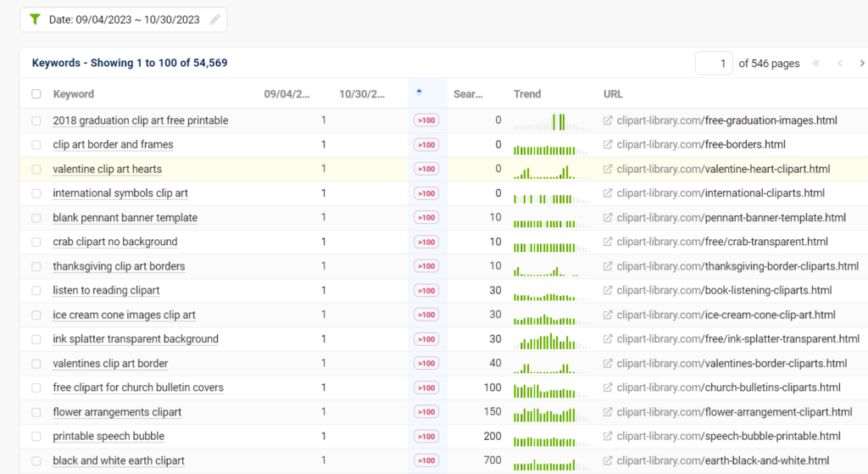Check the box for 'valentine clip art hearts'
868x474 pixels.
[x=36, y=169]
